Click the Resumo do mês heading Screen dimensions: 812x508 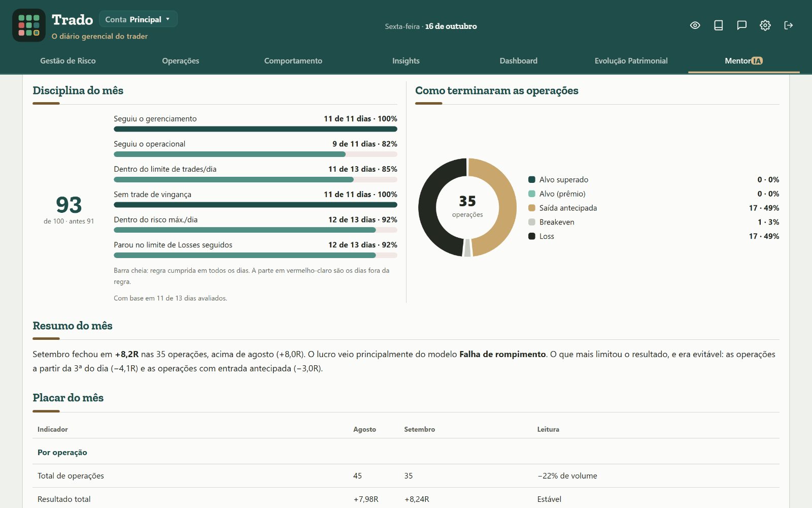click(73, 326)
